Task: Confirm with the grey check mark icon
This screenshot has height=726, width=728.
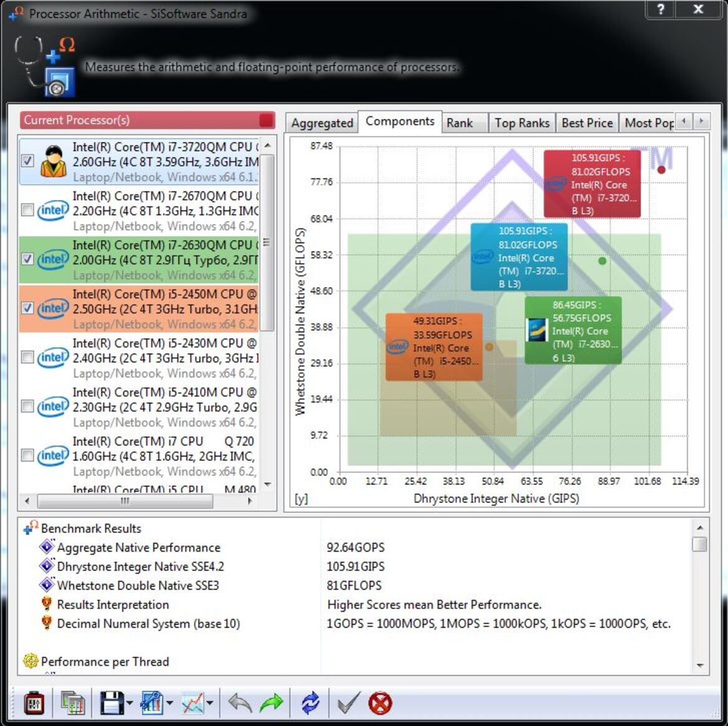Action: (349, 703)
